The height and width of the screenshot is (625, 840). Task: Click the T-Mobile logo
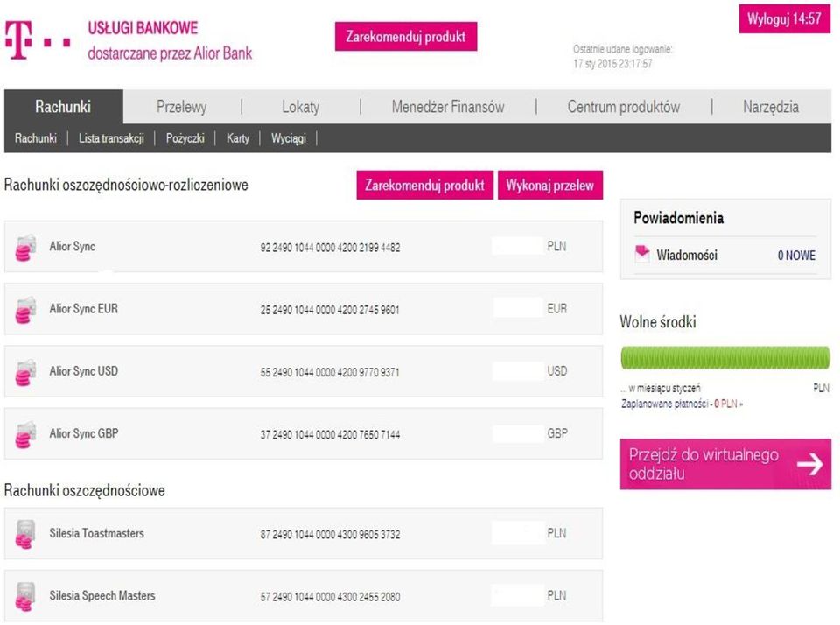click(38, 40)
